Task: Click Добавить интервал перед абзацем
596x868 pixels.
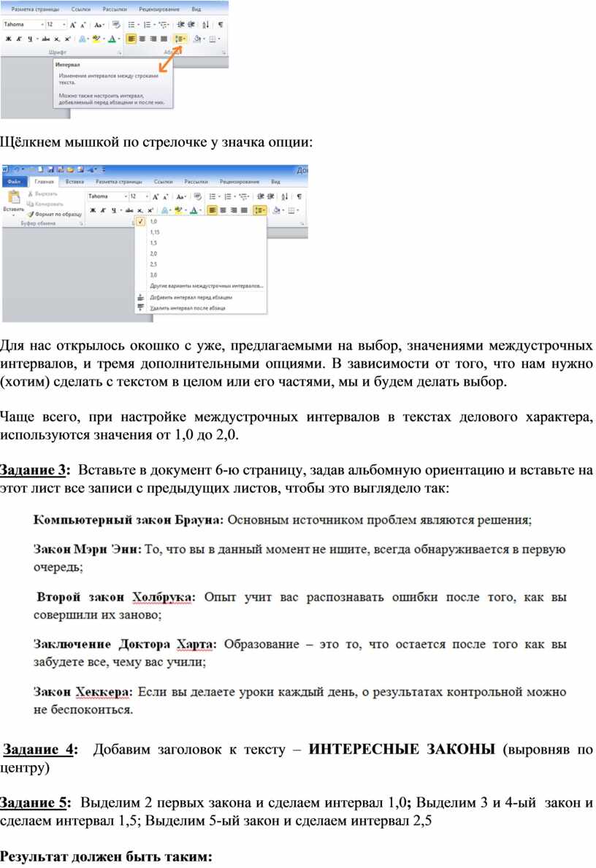Action: [x=191, y=297]
